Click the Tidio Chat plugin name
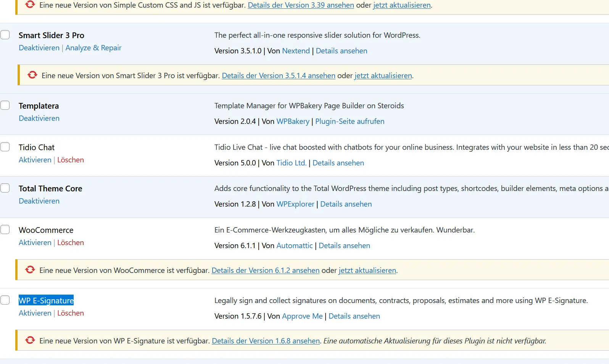This screenshot has width=609, height=364. [37, 147]
